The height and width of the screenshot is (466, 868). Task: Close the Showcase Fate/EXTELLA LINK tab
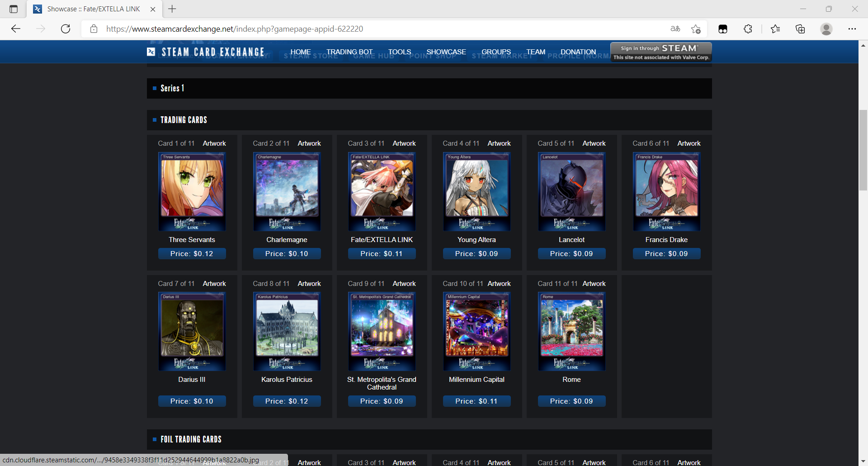(153, 9)
